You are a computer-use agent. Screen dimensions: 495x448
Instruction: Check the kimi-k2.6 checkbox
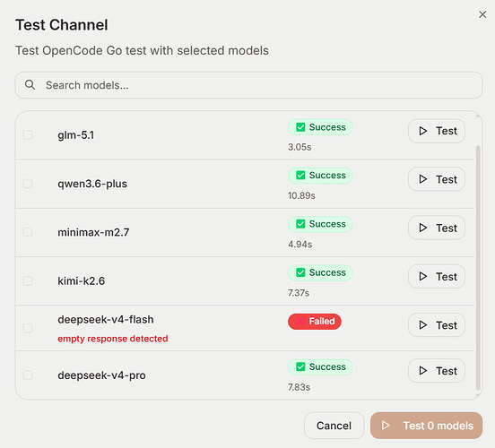[28, 280]
